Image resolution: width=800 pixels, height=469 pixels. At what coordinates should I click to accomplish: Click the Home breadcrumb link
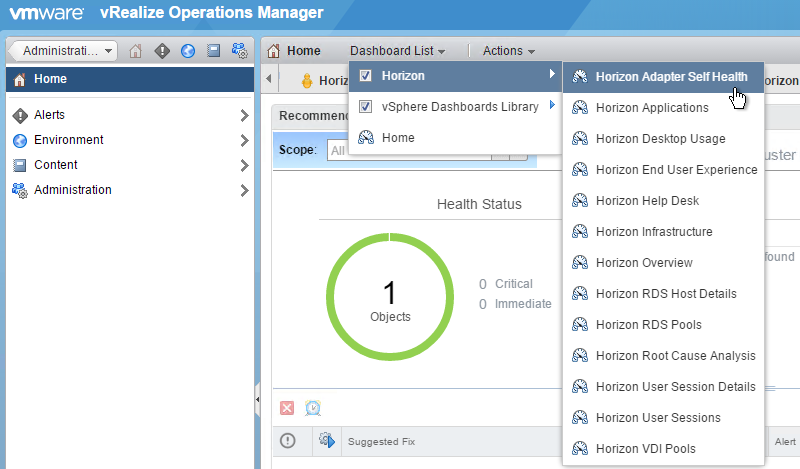pos(304,51)
